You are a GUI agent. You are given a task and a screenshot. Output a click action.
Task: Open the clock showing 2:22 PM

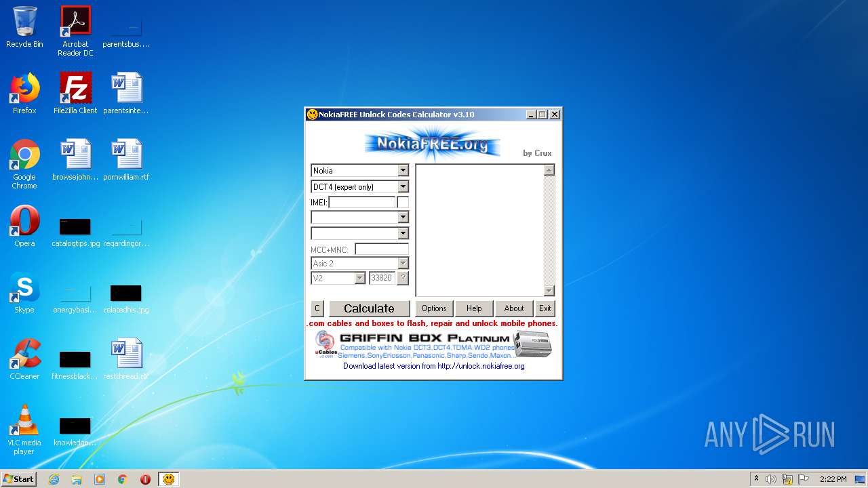(833, 479)
